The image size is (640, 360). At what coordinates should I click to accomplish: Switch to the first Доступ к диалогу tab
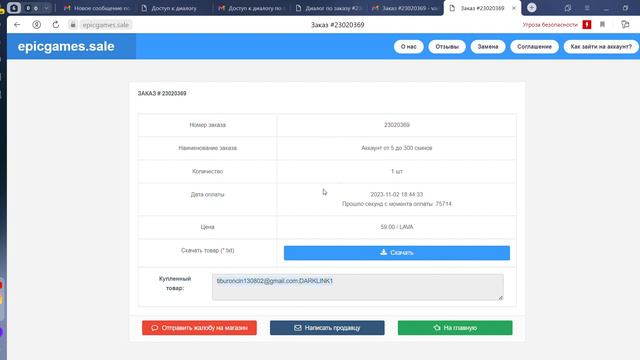pyautogui.click(x=173, y=8)
